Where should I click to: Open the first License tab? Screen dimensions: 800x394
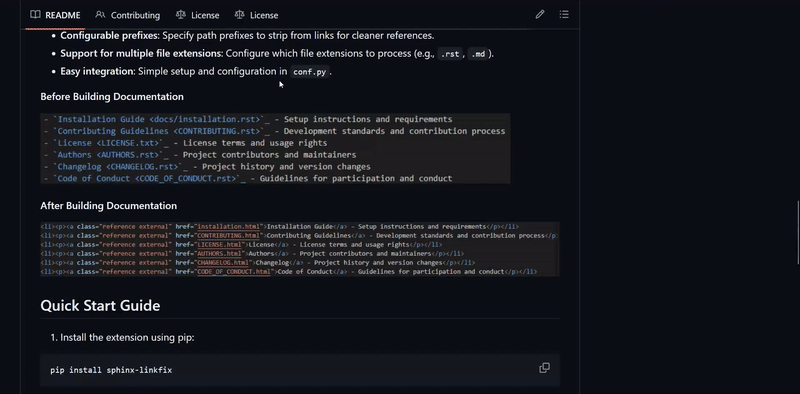(197, 15)
